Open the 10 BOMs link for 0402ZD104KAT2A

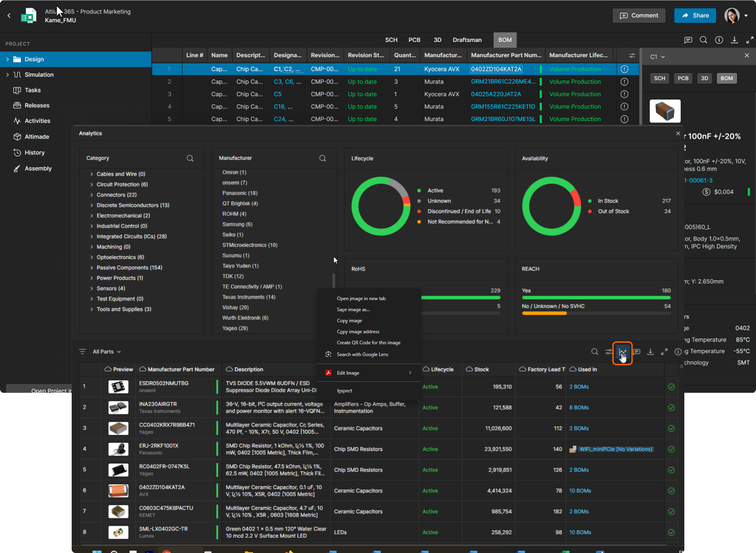pyautogui.click(x=580, y=491)
